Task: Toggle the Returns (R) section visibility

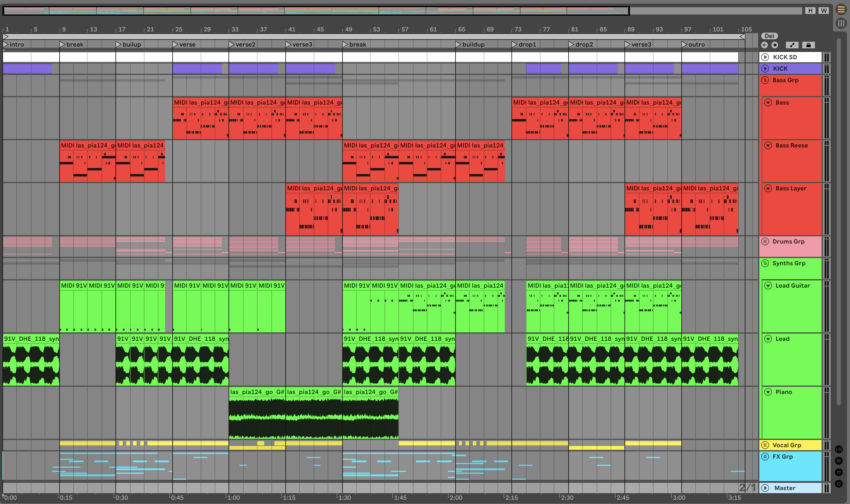Action: [839, 461]
